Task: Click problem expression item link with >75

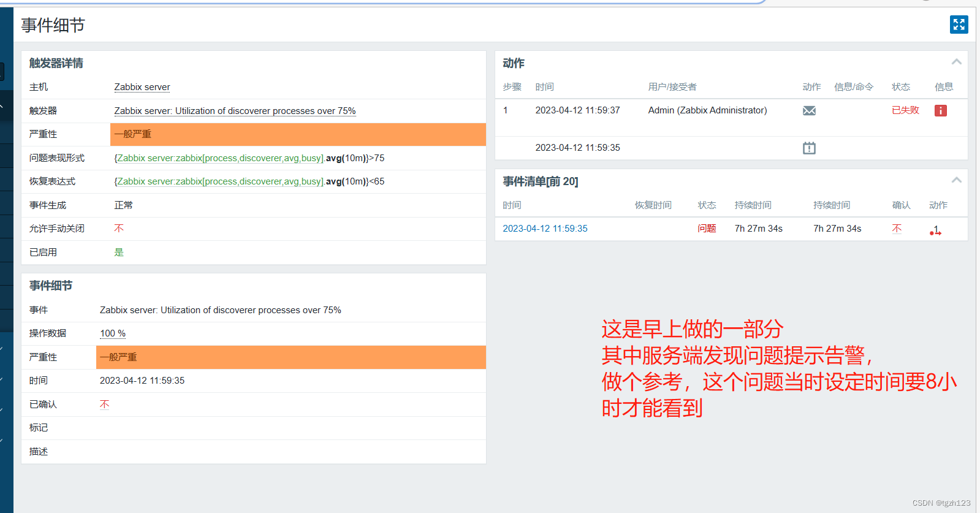Action: point(220,158)
